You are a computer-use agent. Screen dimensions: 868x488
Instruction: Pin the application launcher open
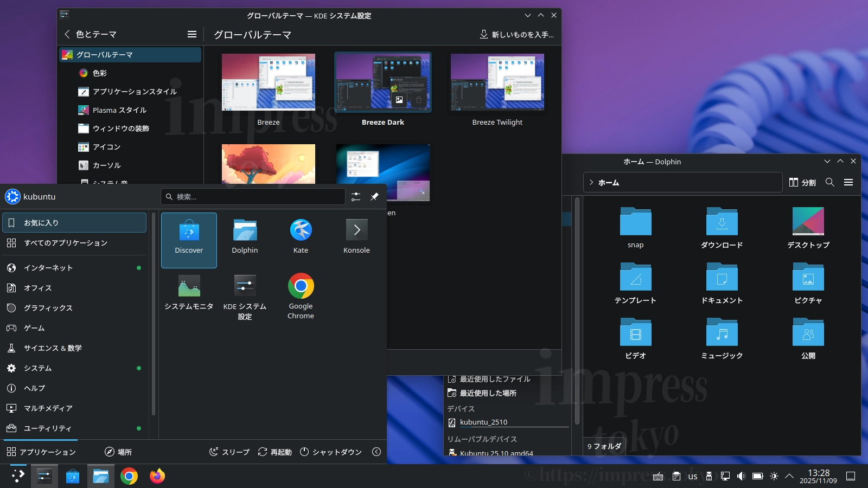374,197
